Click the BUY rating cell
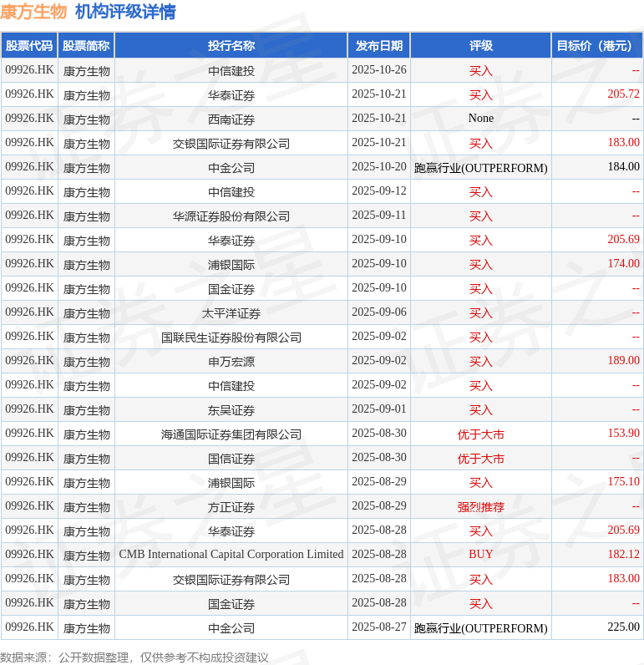This screenshot has height=665, width=644. [481, 555]
